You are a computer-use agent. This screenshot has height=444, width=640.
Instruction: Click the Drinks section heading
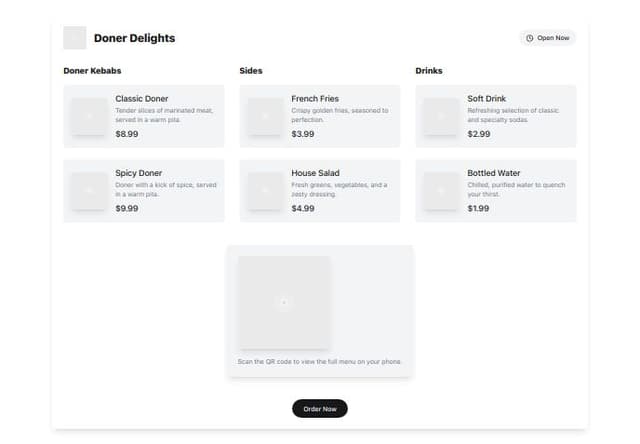(429, 71)
